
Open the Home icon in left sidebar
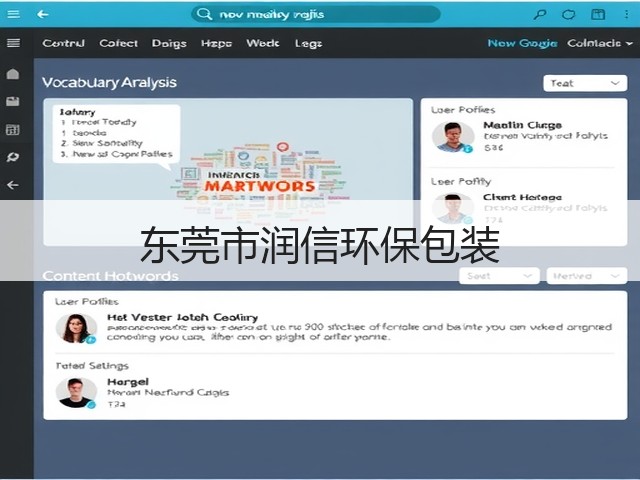coord(13,74)
